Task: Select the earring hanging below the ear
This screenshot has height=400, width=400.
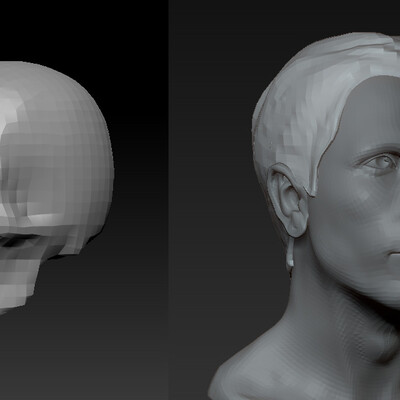Action: [291, 252]
